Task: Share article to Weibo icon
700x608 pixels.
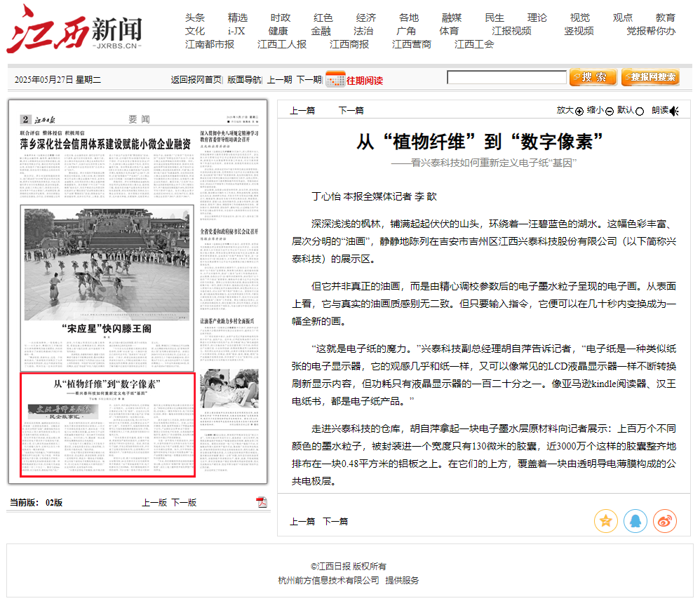Action: [665, 521]
